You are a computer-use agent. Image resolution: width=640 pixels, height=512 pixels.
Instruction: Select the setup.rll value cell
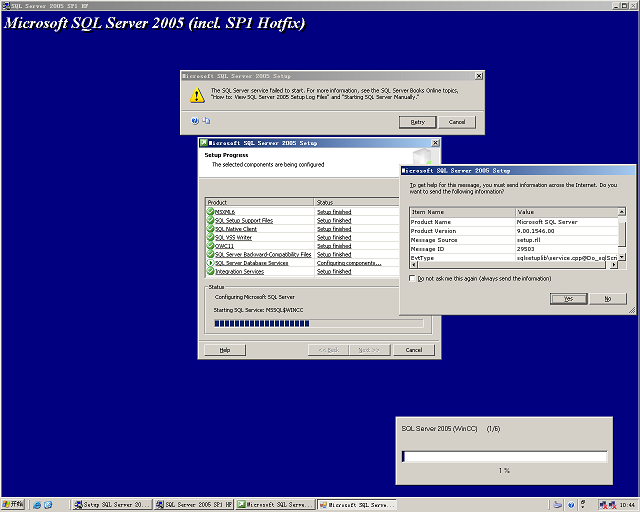(x=567, y=240)
